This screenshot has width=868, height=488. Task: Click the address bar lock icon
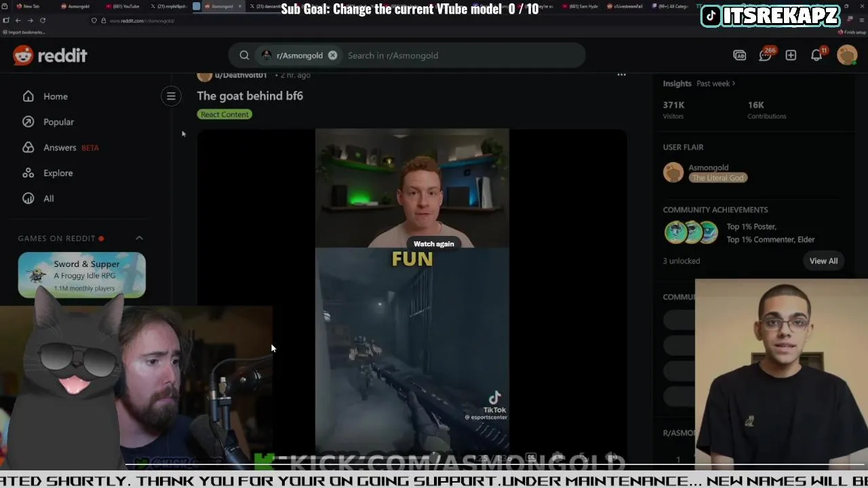click(x=103, y=20)
